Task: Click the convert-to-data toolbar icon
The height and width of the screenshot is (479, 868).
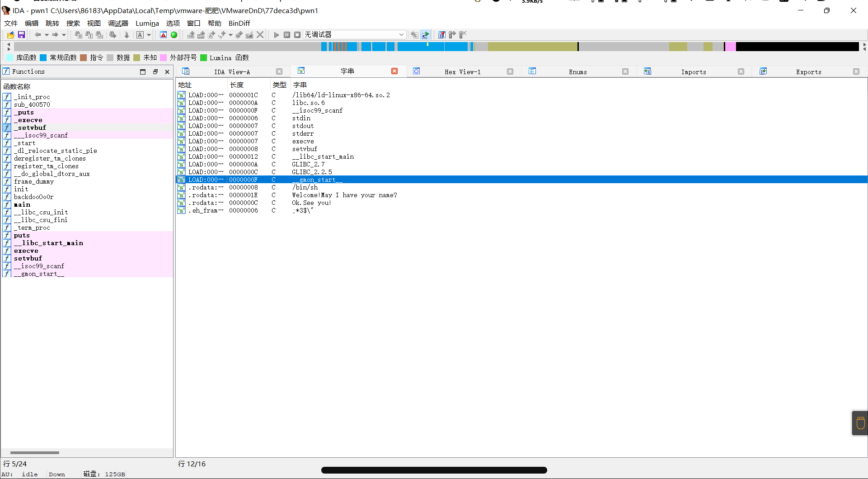Action: (201, 35)
